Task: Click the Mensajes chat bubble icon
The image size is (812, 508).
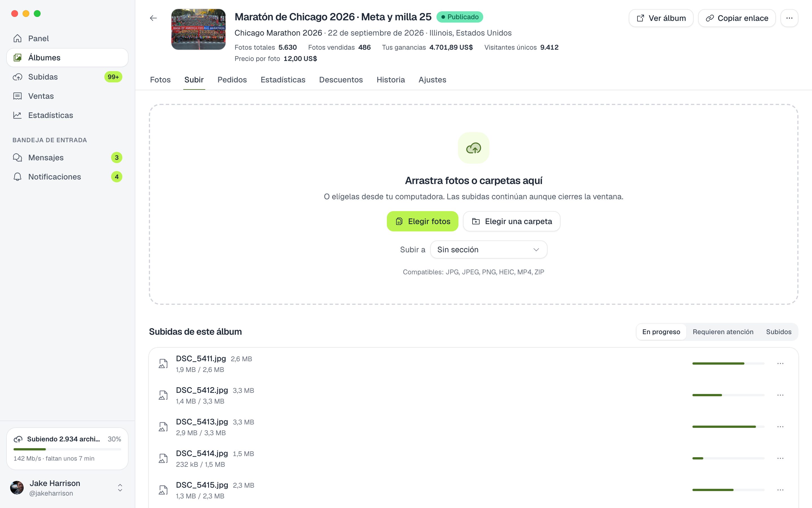Action: click(x=17, y=157)
